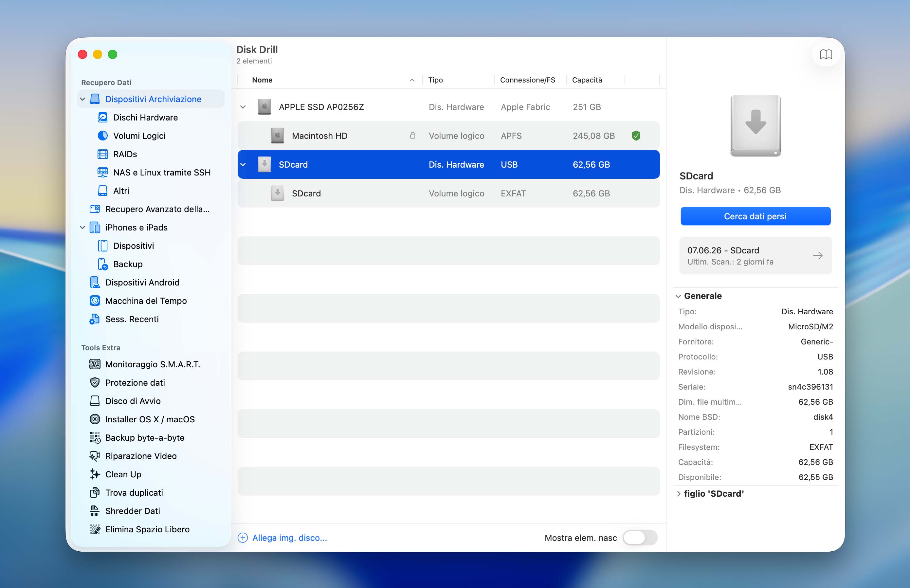
Task: Select Volumi Logici sidebar icon
Action: tap(103, 136)
